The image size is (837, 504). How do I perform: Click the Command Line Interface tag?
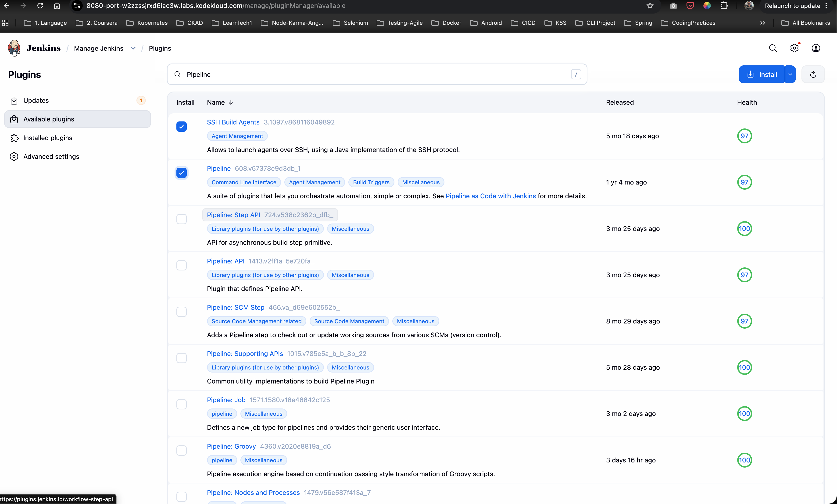[243, 182]
